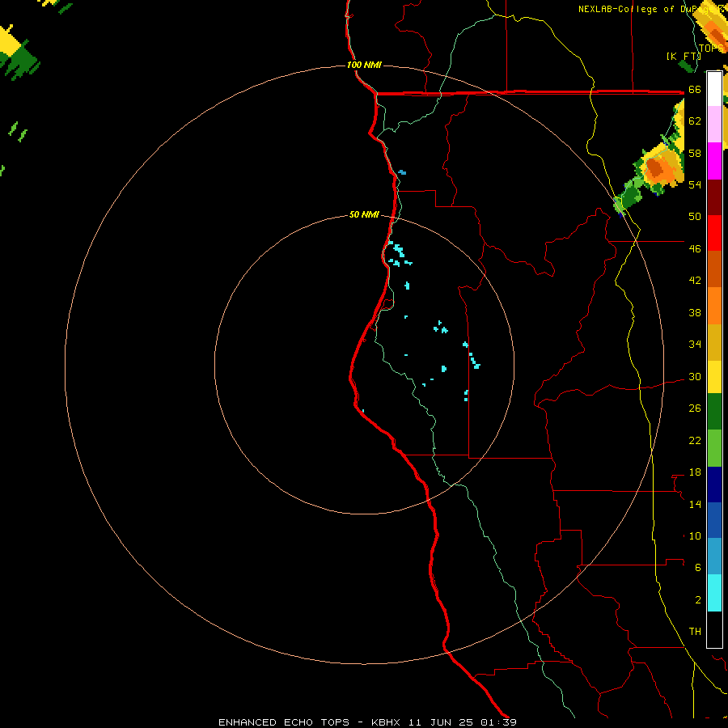This screenshot has width=728, height=728.
Task: Click the '01:39' timestamp
Action: [498, 722]
